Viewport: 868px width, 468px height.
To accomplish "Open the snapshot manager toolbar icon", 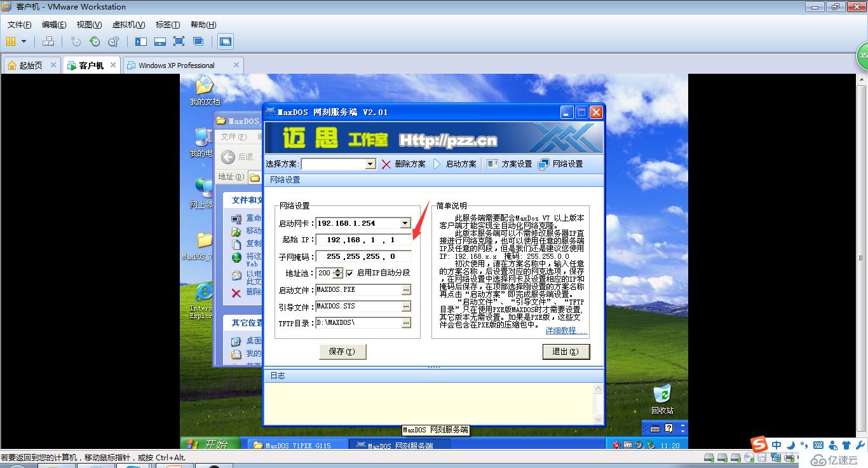I will point(114,41).
